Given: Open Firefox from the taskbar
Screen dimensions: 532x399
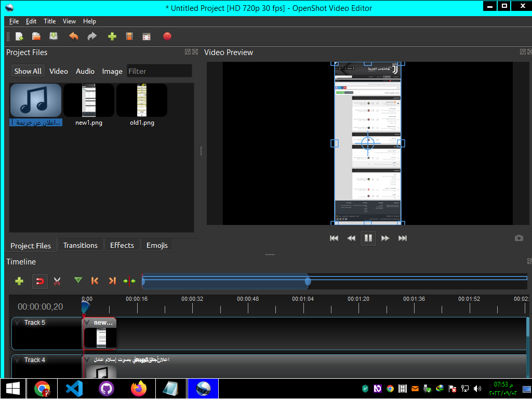Looking at the screenshot, I should pos(138,389).
